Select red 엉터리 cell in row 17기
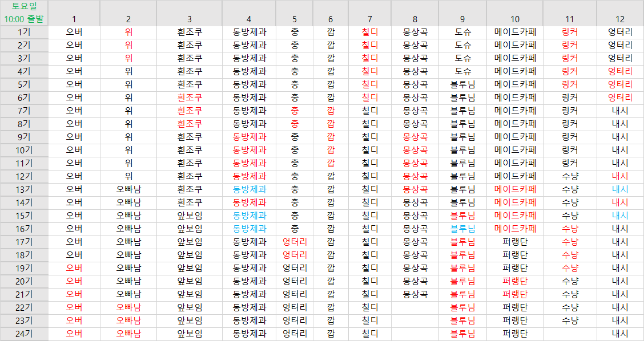 pos(295,242)
